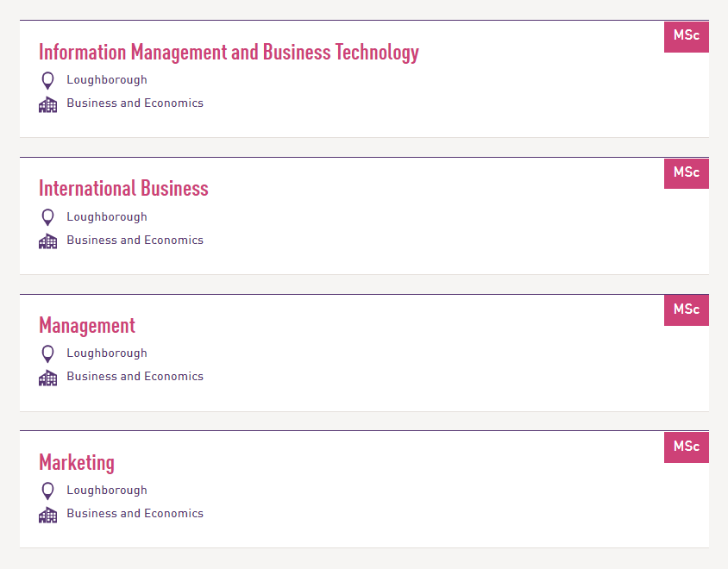This screenshot has width=728, height=569.
Task: Click the building icon under International Business
Action: 47,241
